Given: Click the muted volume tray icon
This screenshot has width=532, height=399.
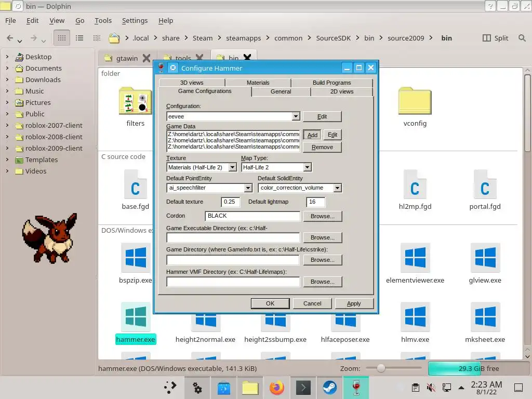Looking at the screenshot, I should (x=431, y=388).
